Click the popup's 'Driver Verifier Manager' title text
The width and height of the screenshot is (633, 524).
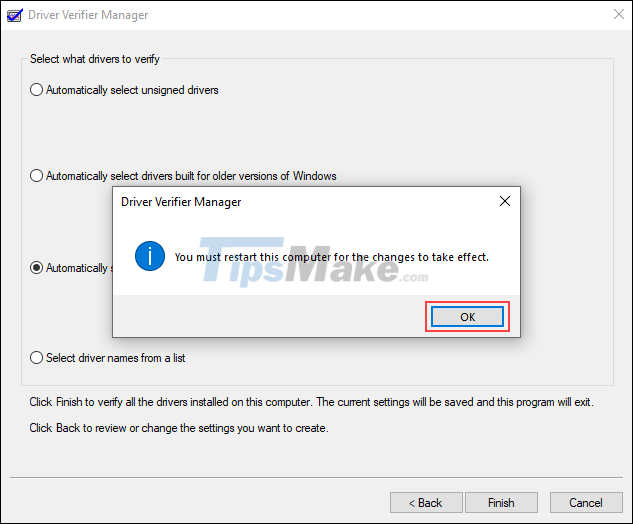181,202
